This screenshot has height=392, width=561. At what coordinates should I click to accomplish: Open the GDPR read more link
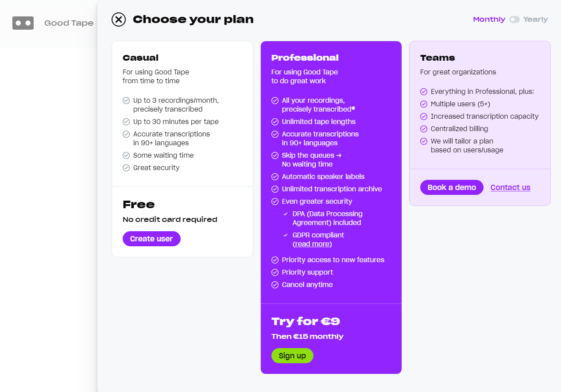tap(312, 244)
